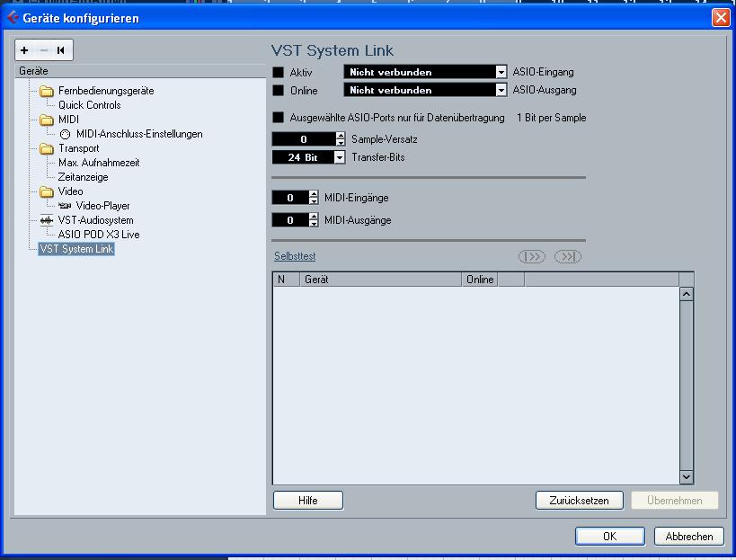Click the Sample-Versatz value field

[x=304, y=139]
